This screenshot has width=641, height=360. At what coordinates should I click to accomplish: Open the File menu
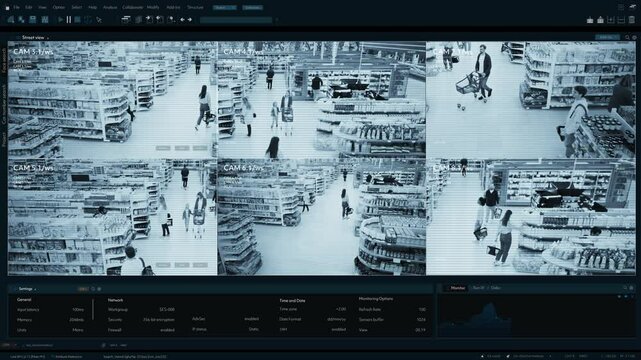click(x=16, y=7)
